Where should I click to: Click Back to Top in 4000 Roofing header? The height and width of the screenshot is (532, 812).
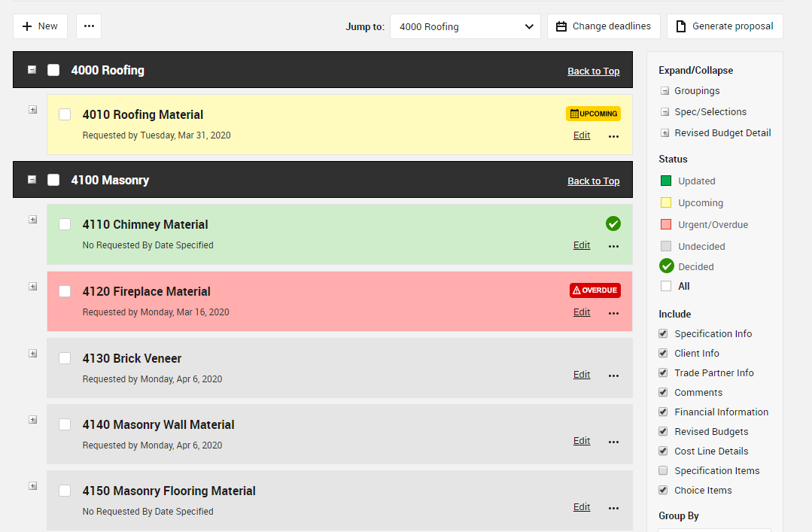click(593, 71)
